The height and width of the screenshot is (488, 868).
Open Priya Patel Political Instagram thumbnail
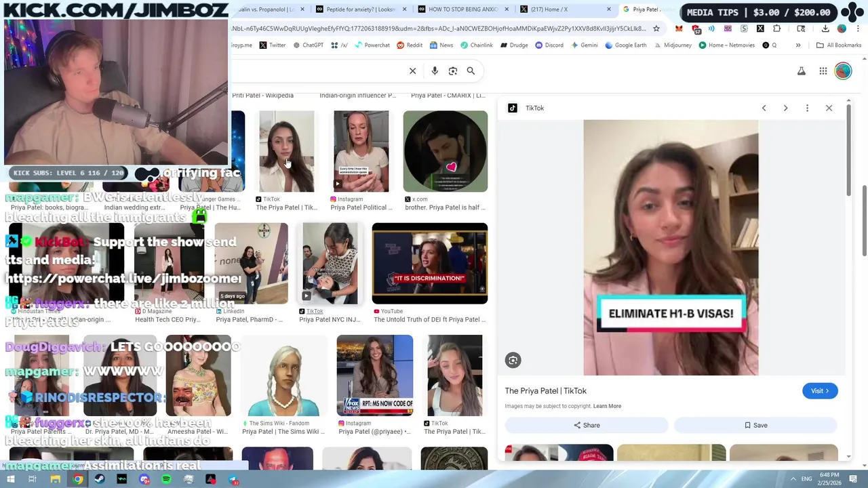point(361,151)
